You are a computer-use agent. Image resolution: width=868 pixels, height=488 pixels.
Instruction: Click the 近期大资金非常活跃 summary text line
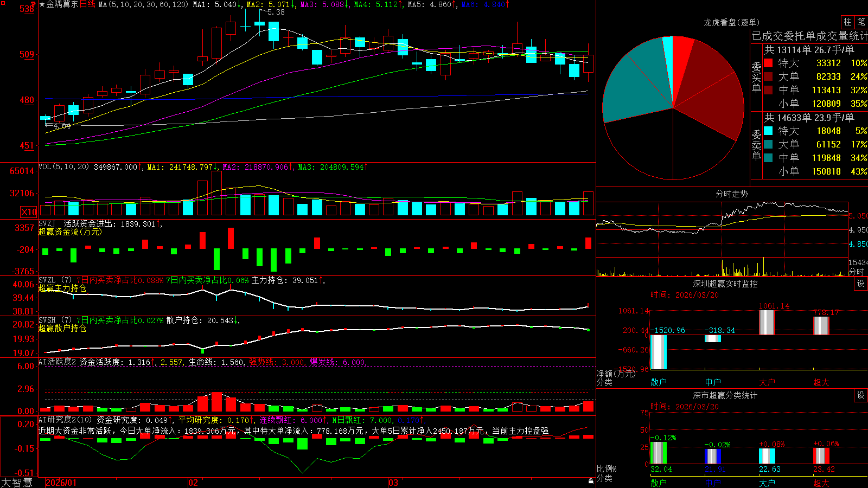coord(293,431)
